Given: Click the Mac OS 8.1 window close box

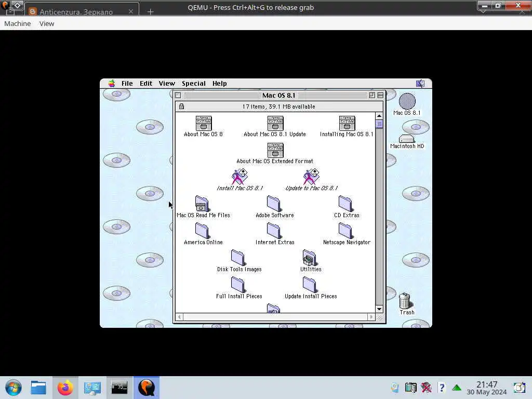Looking at the screenshot, I should [x=178, y=96].
